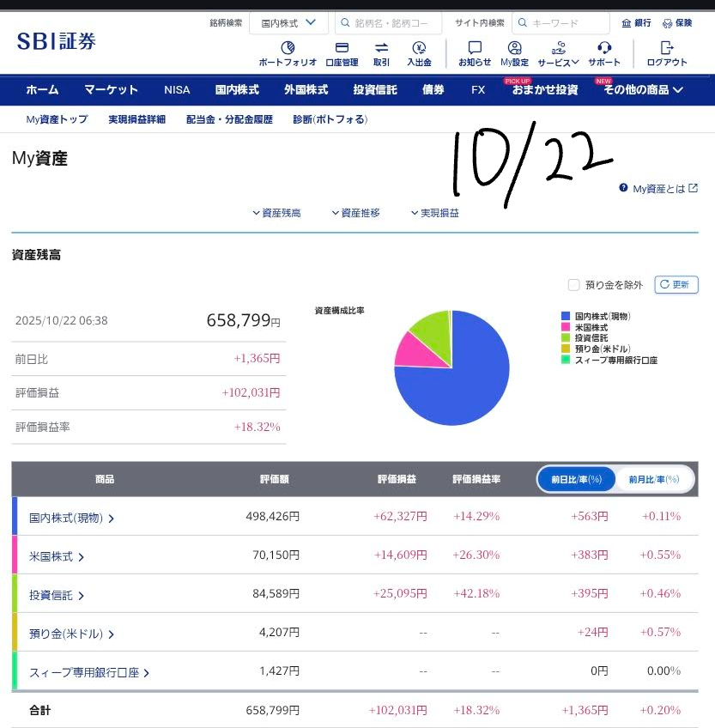
Task: Expand the その他の商品 menu
Action: point(643,90)
